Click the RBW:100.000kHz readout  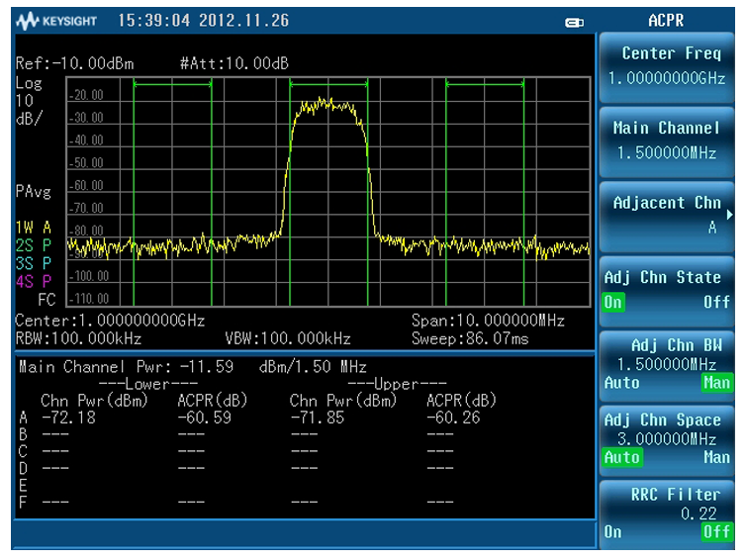78,338
